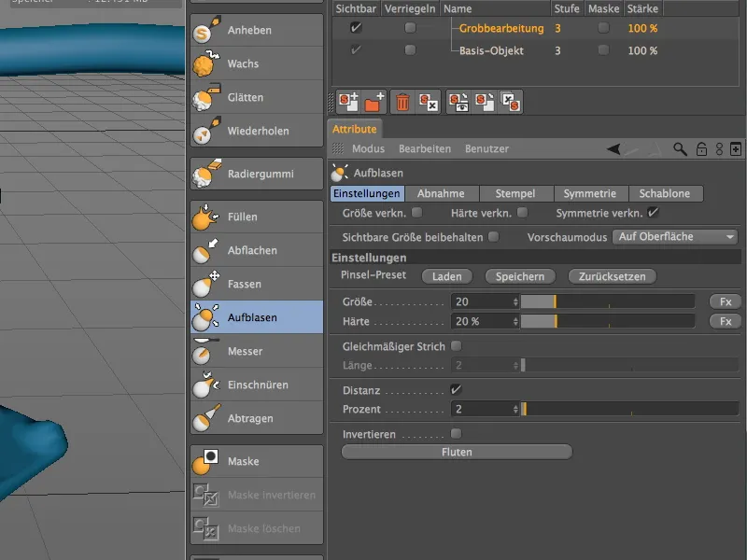Screen dimensions: 747x560
Task: Enable the Invertieren checkbox
Action: pos(456,433)
